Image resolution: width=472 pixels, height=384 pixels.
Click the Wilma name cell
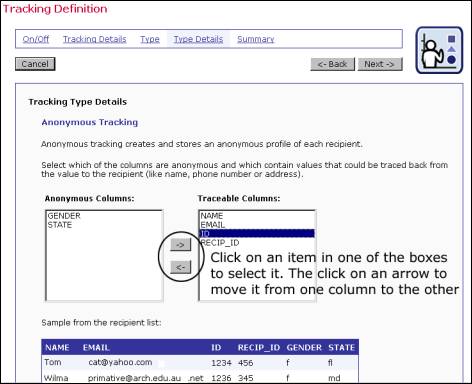point(56,378)
